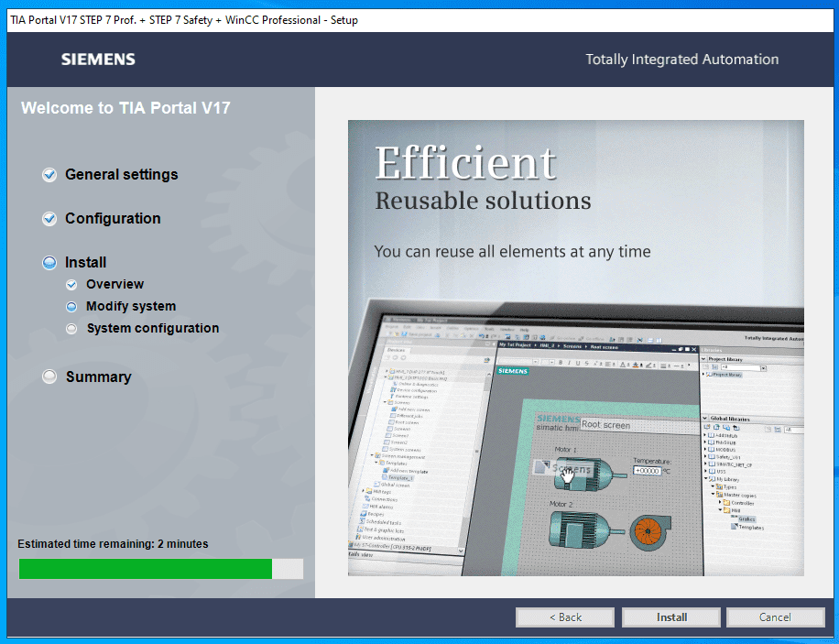Select the Configuration step label
The width and height of the screenshot is (839, 644).
point(113,218)
